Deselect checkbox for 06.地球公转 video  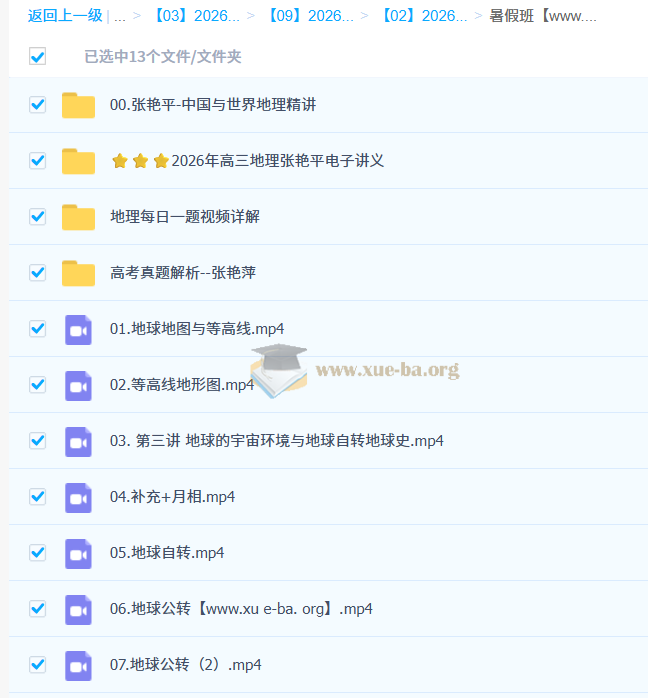coord(37,609)
